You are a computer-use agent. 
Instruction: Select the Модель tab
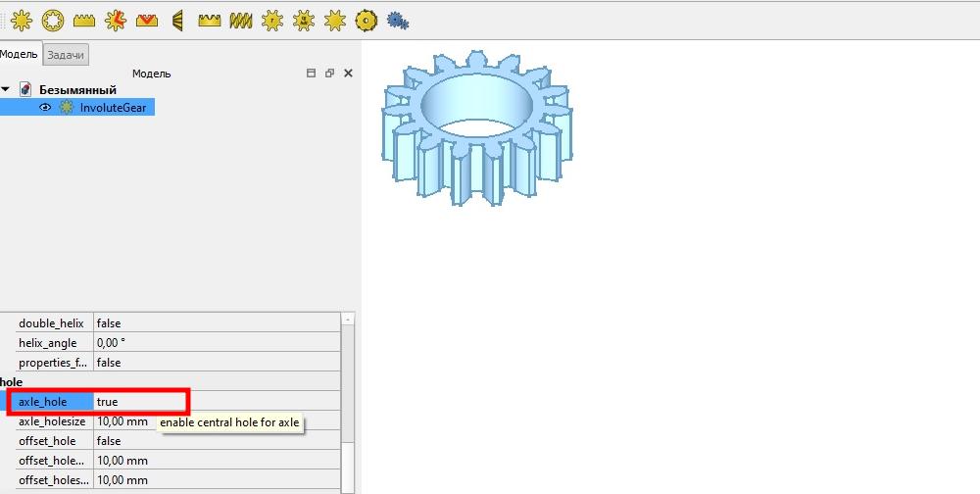(19, 55)
